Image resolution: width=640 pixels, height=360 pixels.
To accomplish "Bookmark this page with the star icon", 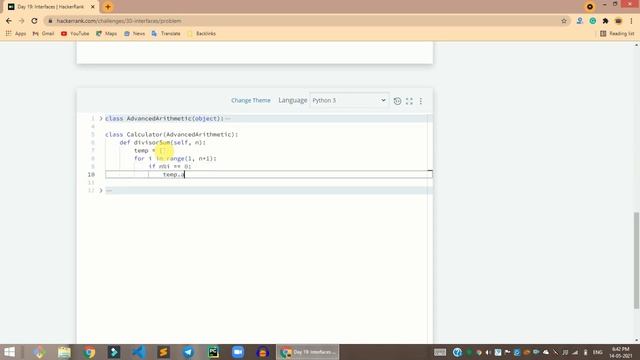I will [564, 21].
